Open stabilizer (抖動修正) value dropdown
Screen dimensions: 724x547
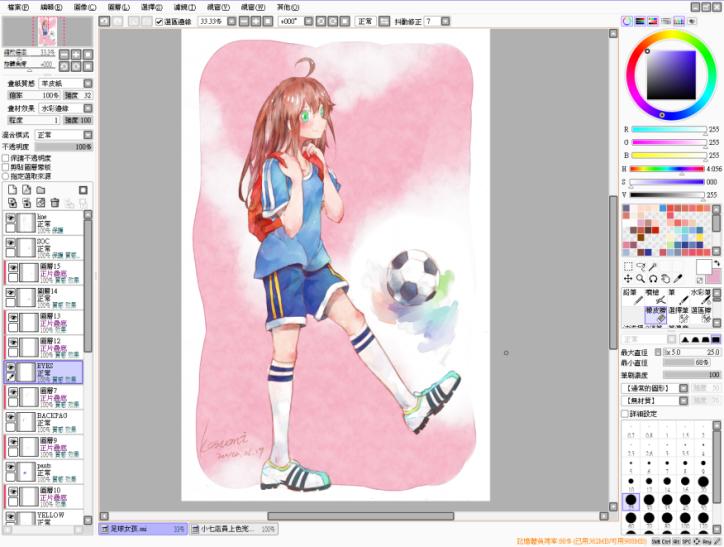pos(445,21)
